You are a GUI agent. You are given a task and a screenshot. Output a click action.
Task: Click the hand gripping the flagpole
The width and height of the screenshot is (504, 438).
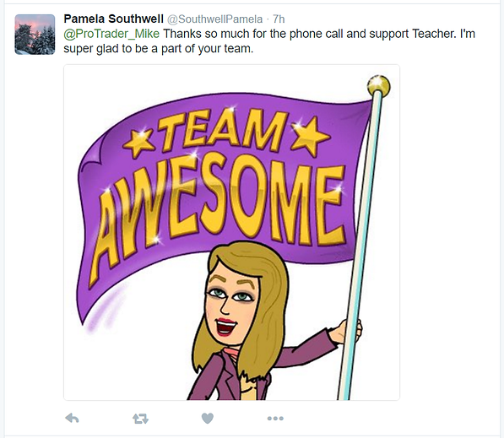coord(346,332)
